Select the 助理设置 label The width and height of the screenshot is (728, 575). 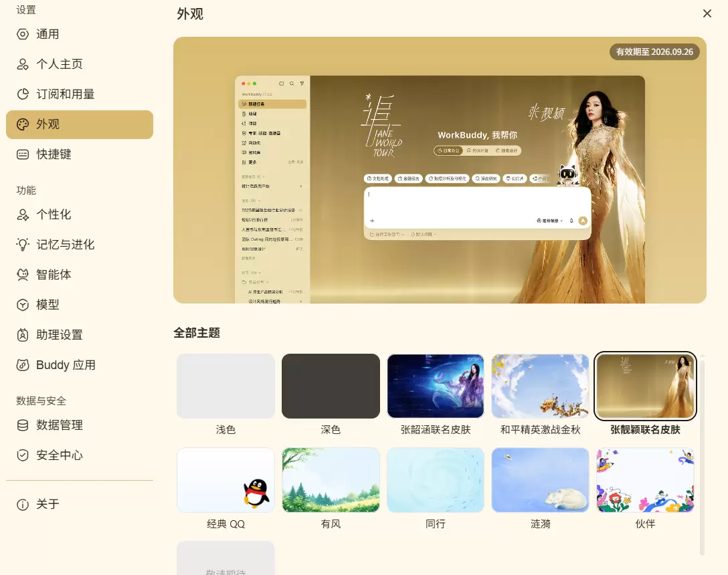60,335
